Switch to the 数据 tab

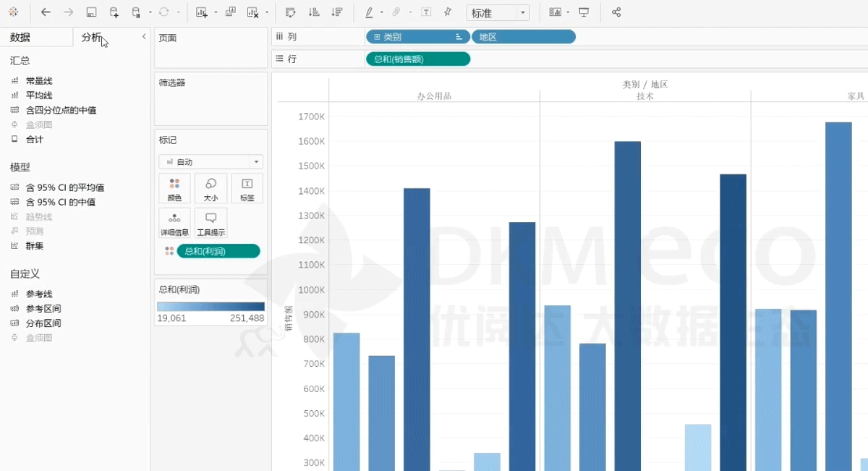tap(20, 38)
